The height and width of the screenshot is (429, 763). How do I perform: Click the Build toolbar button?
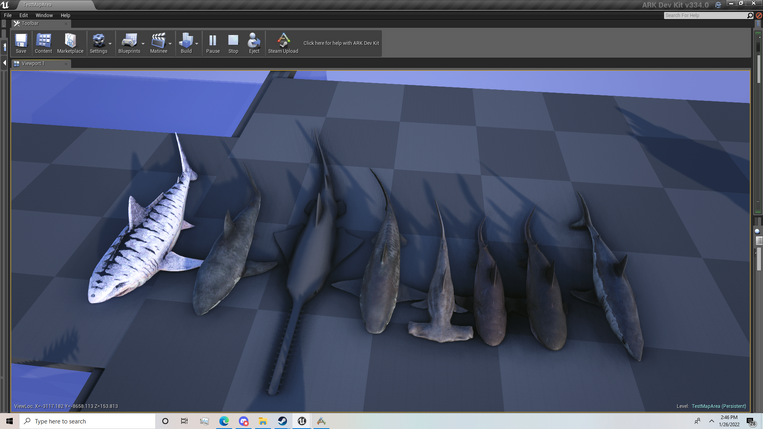[186, 43]
